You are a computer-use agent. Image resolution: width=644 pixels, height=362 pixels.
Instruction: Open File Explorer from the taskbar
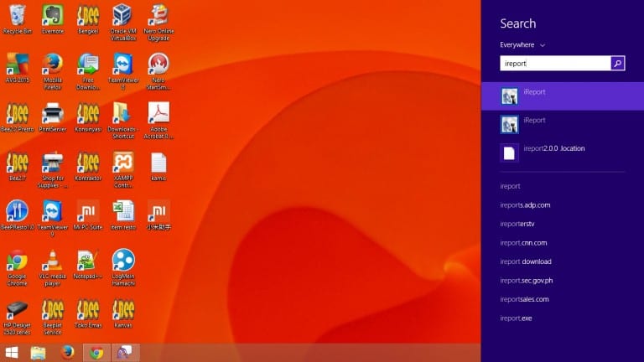pyautogui.click(x=39, y=353)
